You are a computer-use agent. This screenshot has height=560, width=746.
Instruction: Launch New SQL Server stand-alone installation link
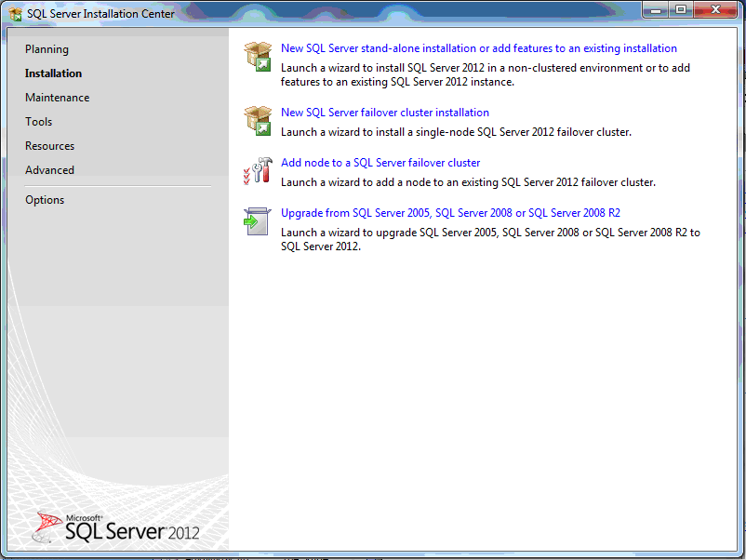click(x=478, y=48)
